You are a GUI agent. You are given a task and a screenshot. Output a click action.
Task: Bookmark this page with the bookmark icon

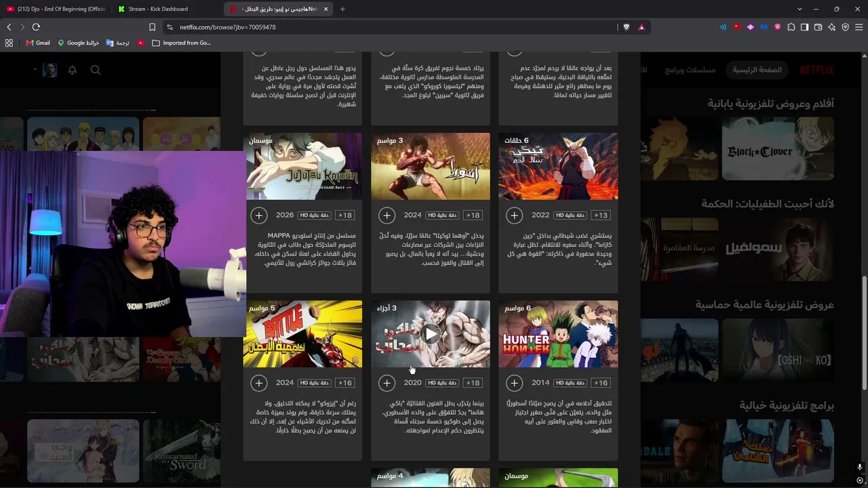coord(152,27)
